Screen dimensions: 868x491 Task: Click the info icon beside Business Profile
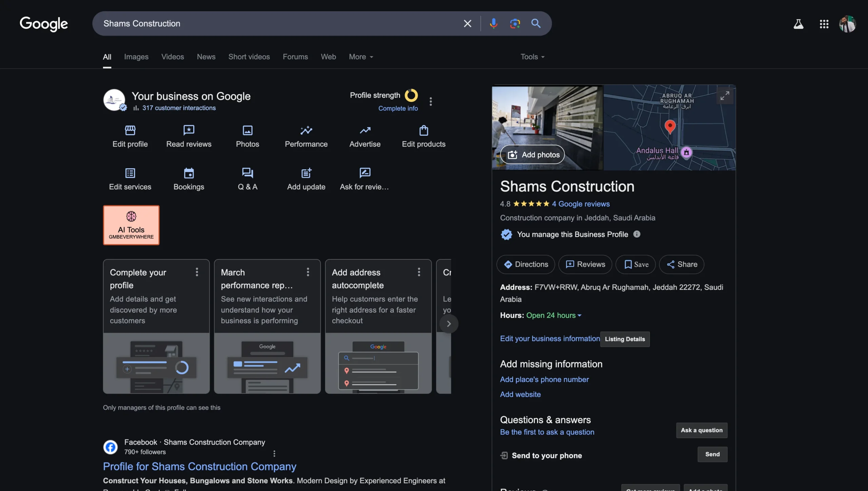coord(637,234)
